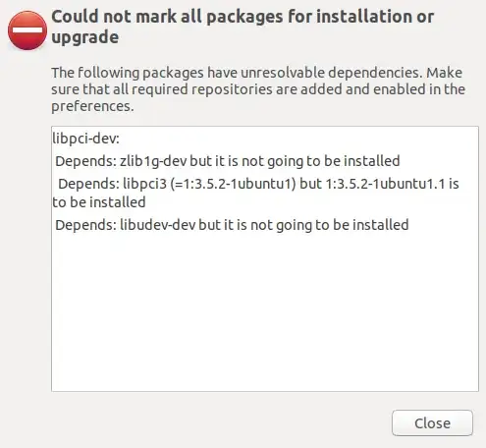Screen dimensions: 486x448
Task: Click the 'libpci3' package name
Action: (x=144, y=184)
